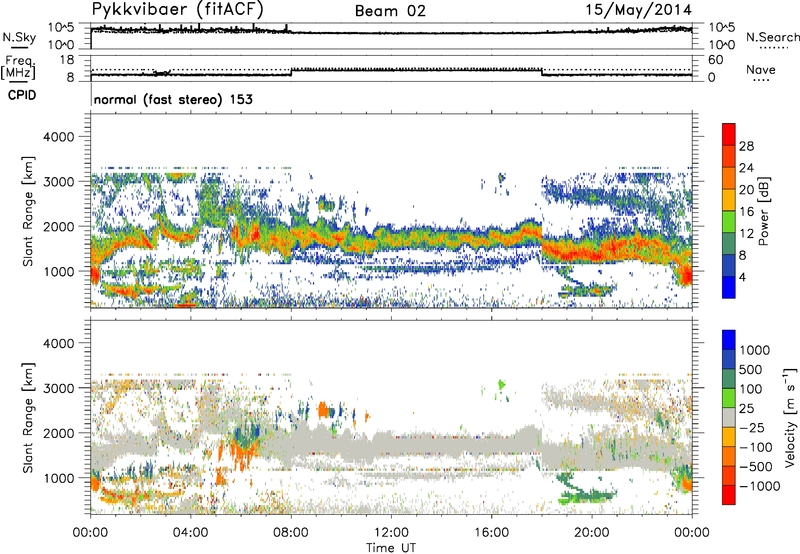Click the 'N.Search' legend label
This screenshot has width=800, height=554.
click(x=772, y=37)
